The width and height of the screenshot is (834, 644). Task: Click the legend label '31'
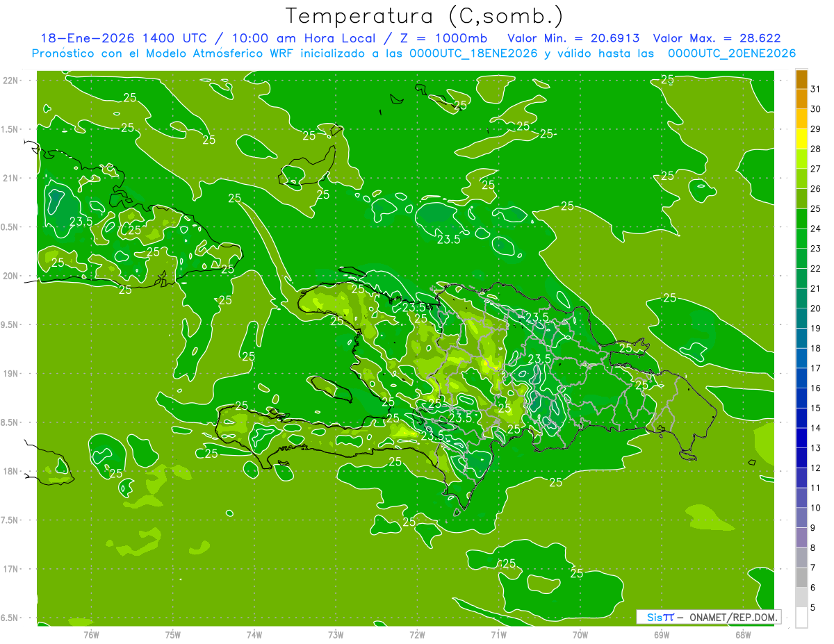815,89
